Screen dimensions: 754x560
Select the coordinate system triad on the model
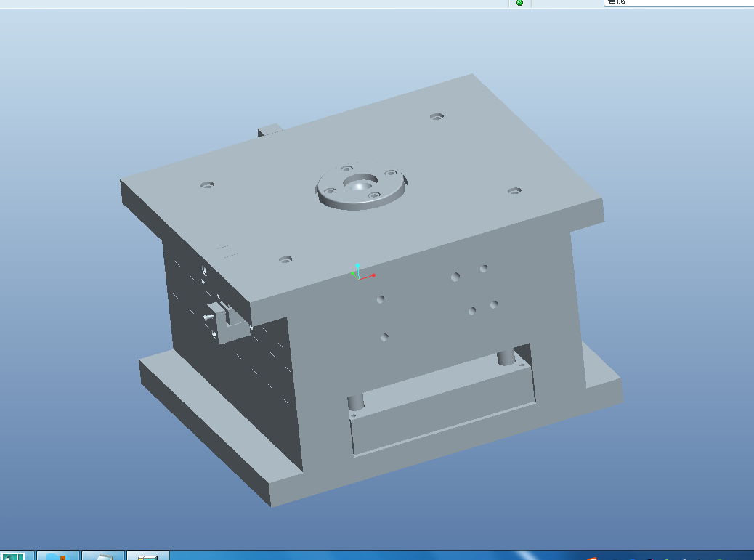coord(362,272)
